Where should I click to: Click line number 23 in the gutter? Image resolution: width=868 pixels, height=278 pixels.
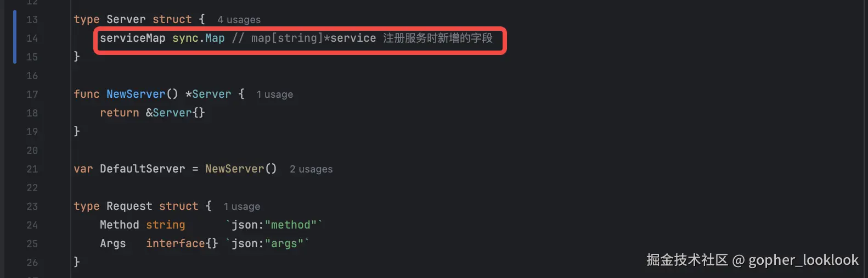(32, 207)
